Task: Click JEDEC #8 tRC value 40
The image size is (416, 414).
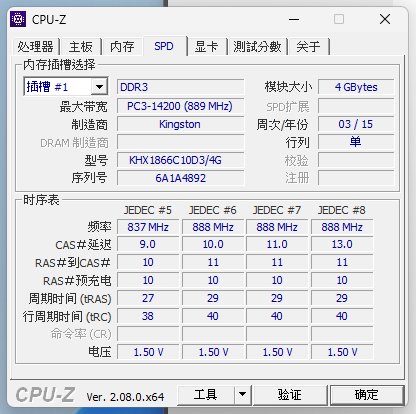Action: (x=342, y=316)
